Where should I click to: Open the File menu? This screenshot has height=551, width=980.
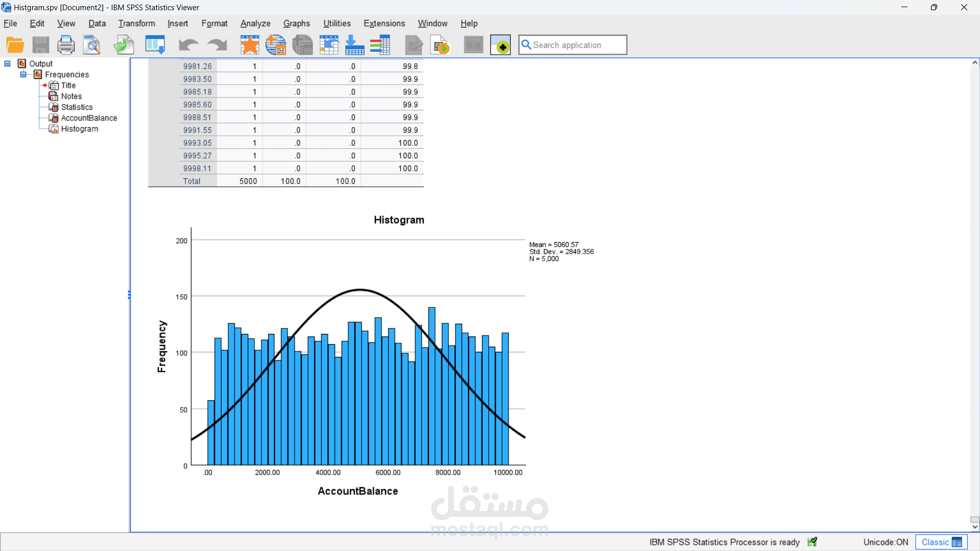[10, 23]
